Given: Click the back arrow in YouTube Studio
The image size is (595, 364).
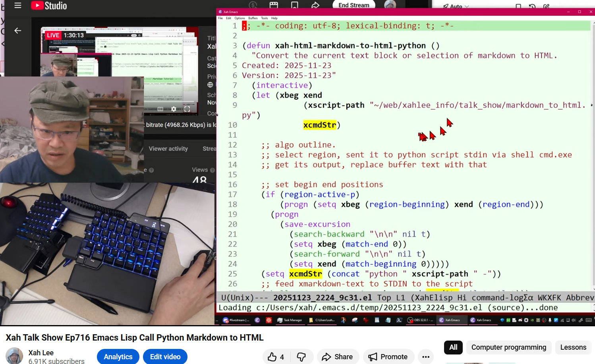Looking at the screenshot, I should (18, 31).
